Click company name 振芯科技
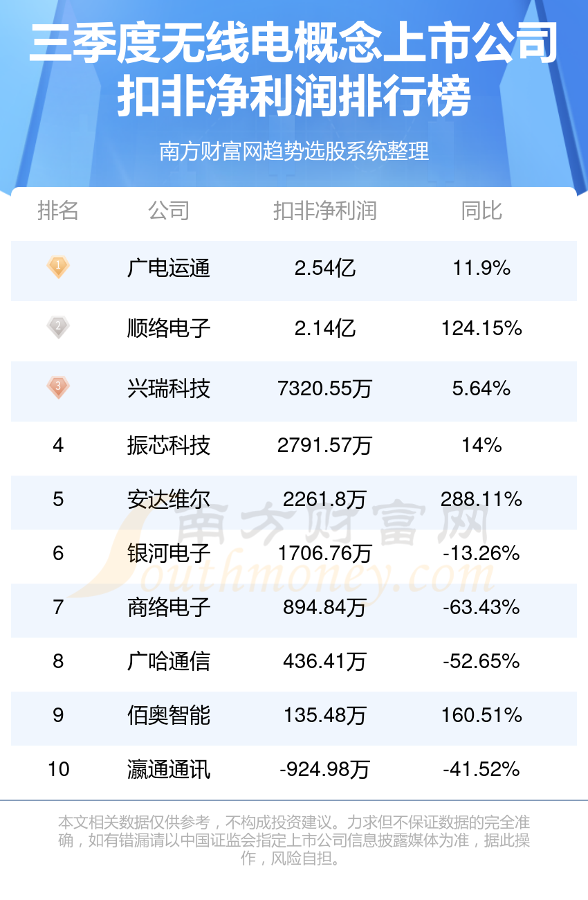Screen dimensions: 588x900 tap(169, 445)
